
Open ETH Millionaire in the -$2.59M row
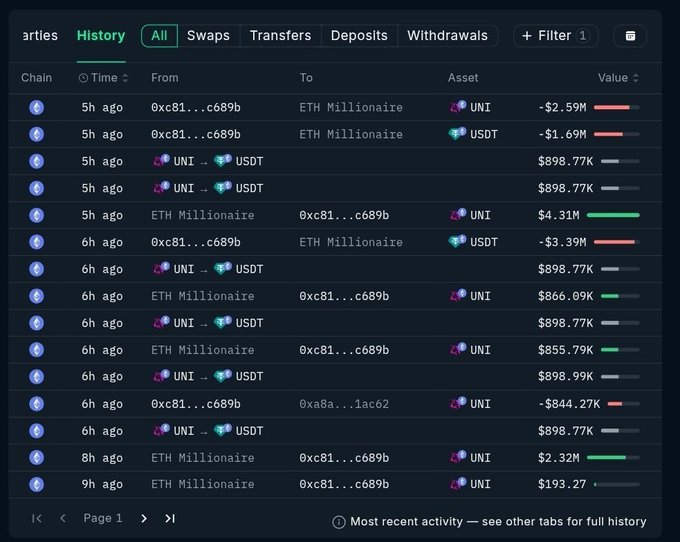[x=351, y=108]
